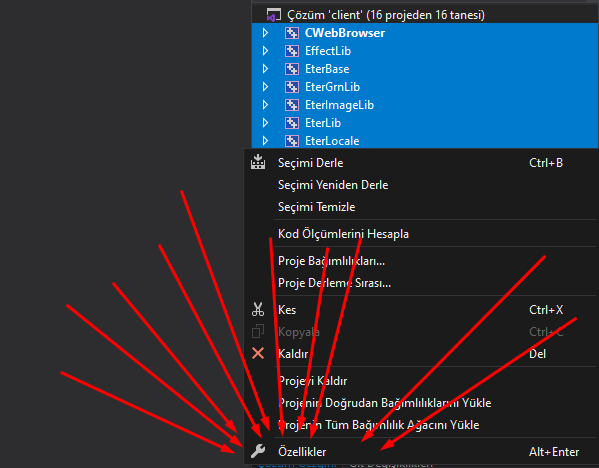Select the EffectLib project name
This screenshot has width=599, height=468.
(x=328, y=51)
